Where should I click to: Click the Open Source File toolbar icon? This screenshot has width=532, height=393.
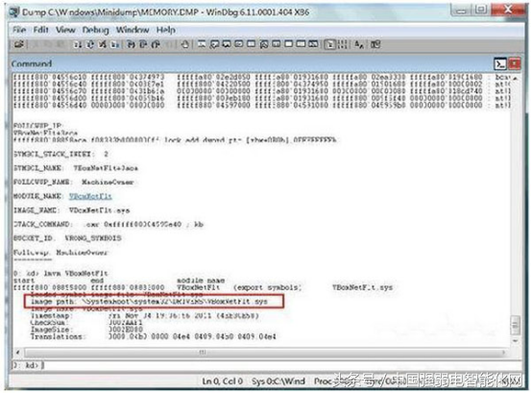coord(18,44)
